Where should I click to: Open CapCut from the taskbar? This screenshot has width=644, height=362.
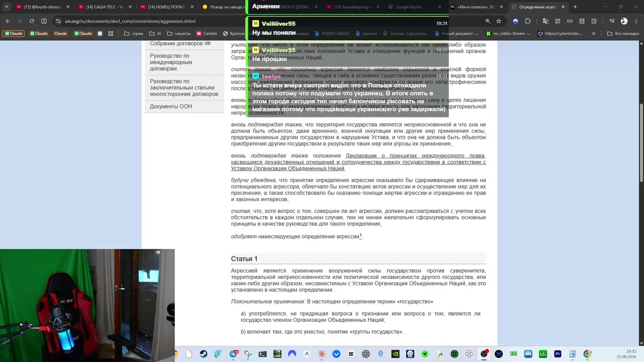(x=351, y=354)
